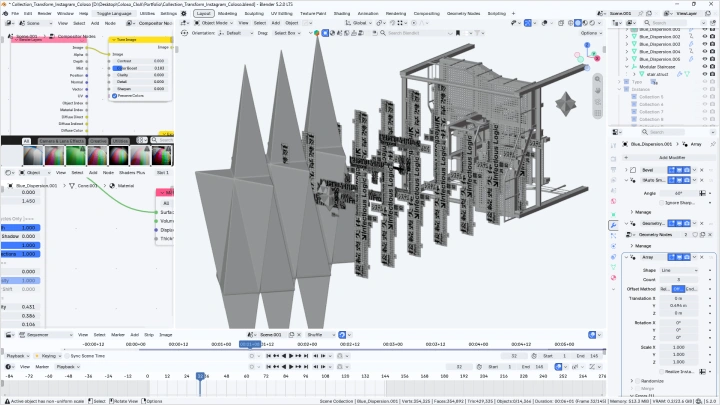Enable the Realize Instances checkbox
720x405 pixels.
pos(662,371)
